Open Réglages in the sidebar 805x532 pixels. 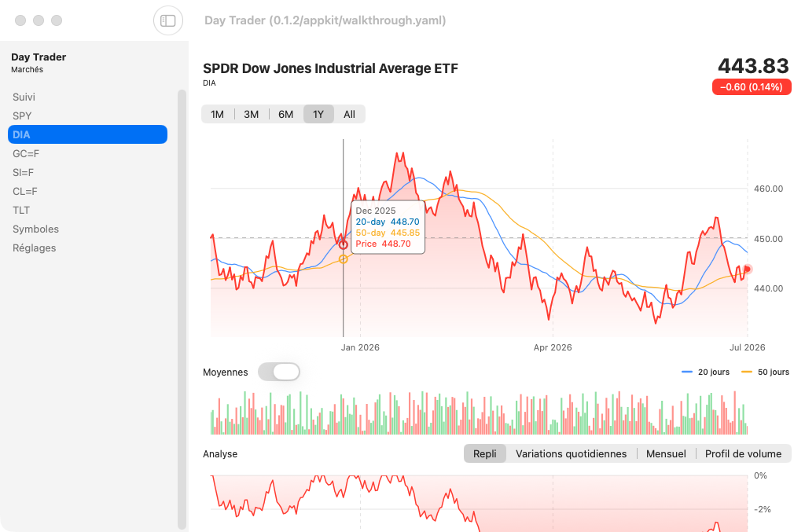tap(87, 248)
